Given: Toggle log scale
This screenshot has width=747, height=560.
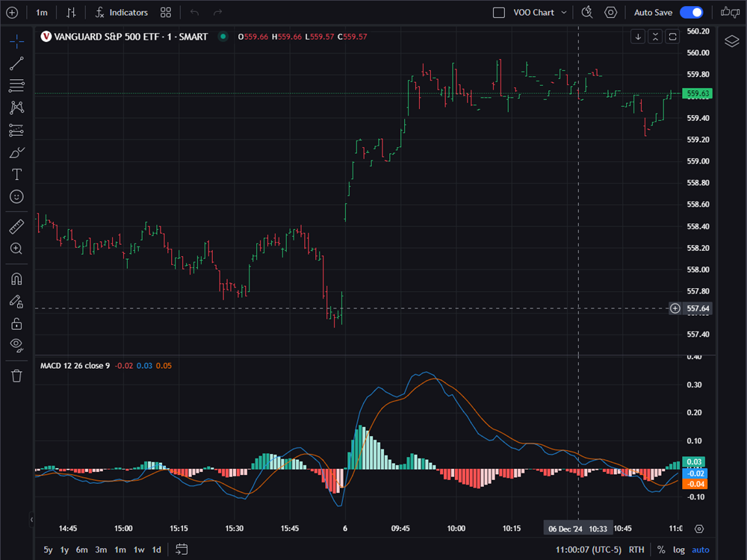Looking at the screenshot, I should 679,550.
